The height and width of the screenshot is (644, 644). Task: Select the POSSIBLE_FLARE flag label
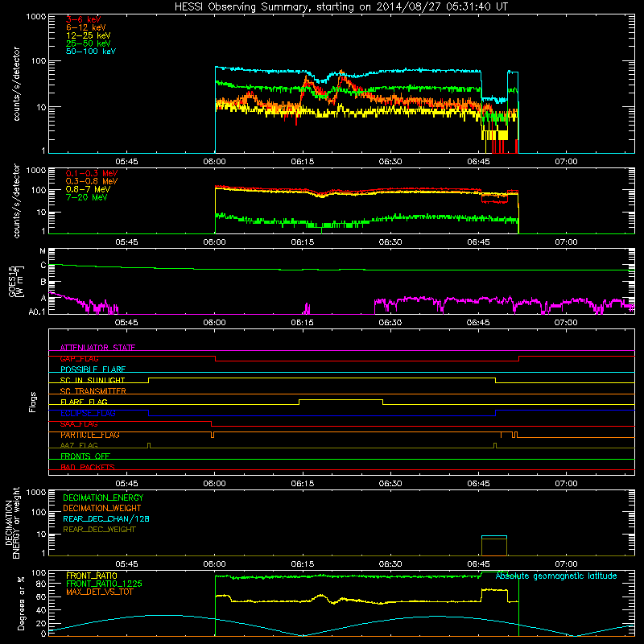[x=93, y=369]
